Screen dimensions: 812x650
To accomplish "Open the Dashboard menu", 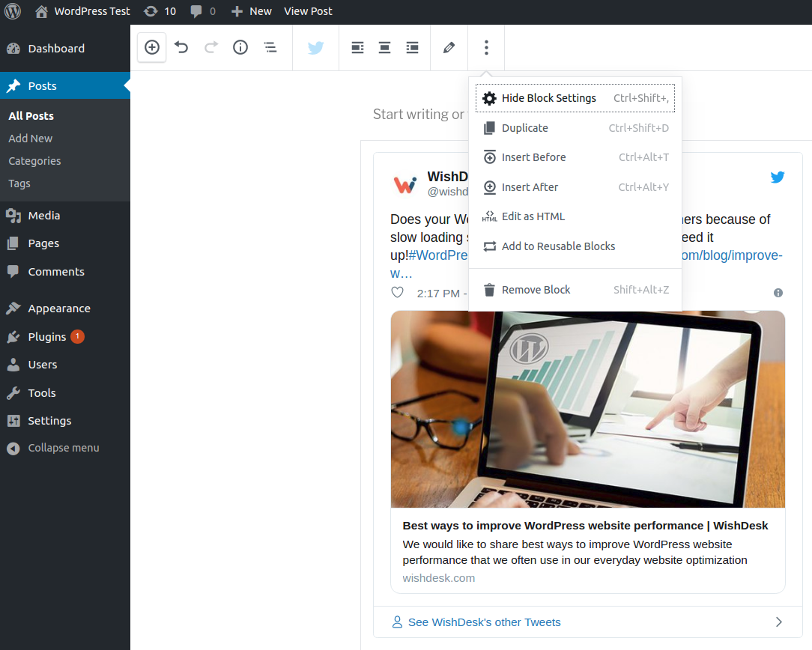I will pyautogui.click(x=65, y=49).
